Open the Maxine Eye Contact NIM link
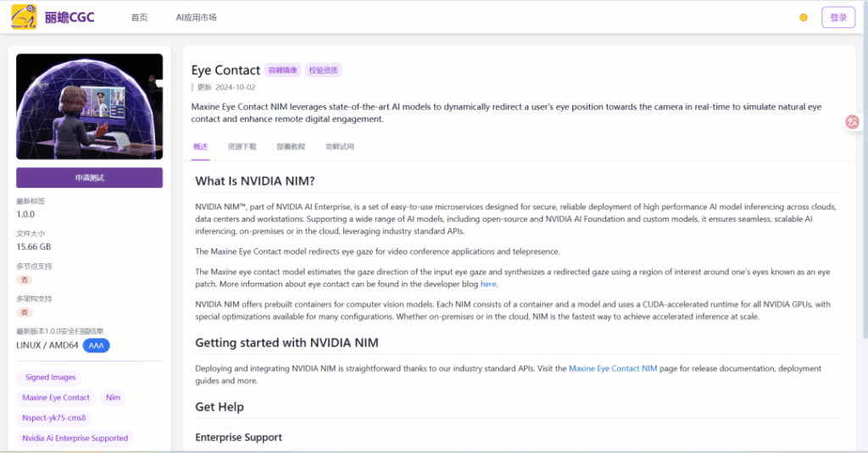Viewport: 868px width, 453px height. click(x=613, y=368)
